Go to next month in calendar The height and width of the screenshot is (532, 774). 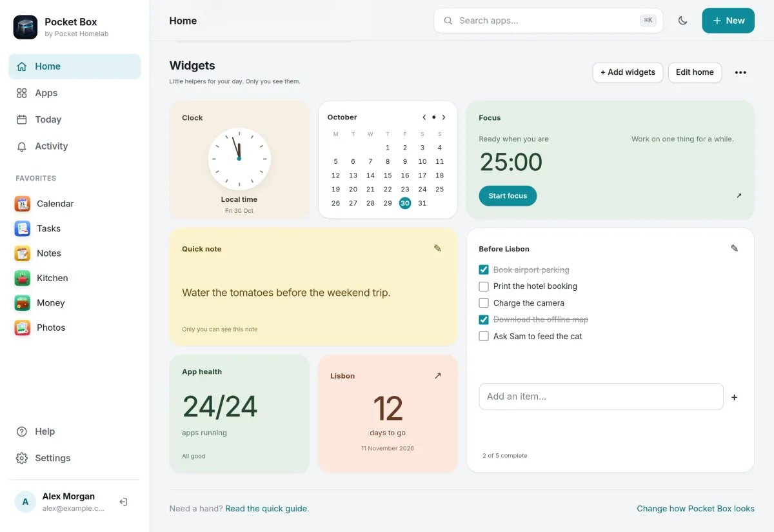coord(444,117)
